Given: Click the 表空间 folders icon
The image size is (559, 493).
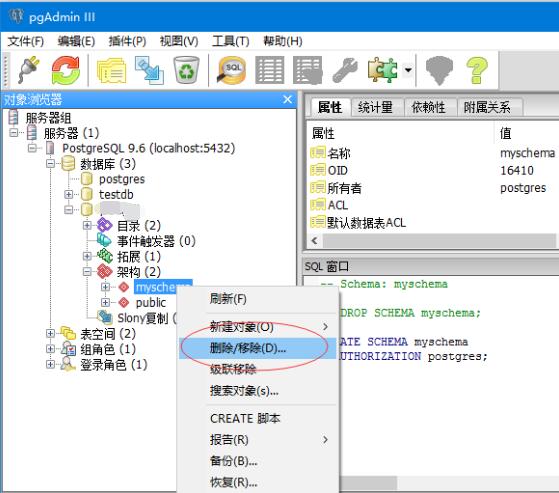Looking at the screenshot, I should tap(68, 333).
